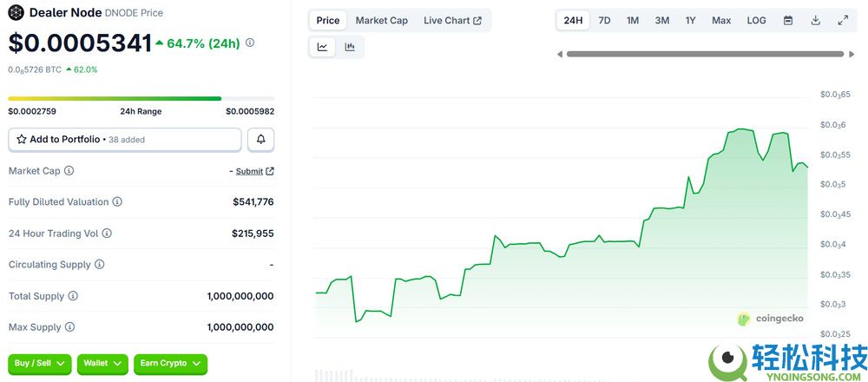Screen dimensions: 868x382
Task: Toggle LOG scale on chart
Action: tap(756, 20)
